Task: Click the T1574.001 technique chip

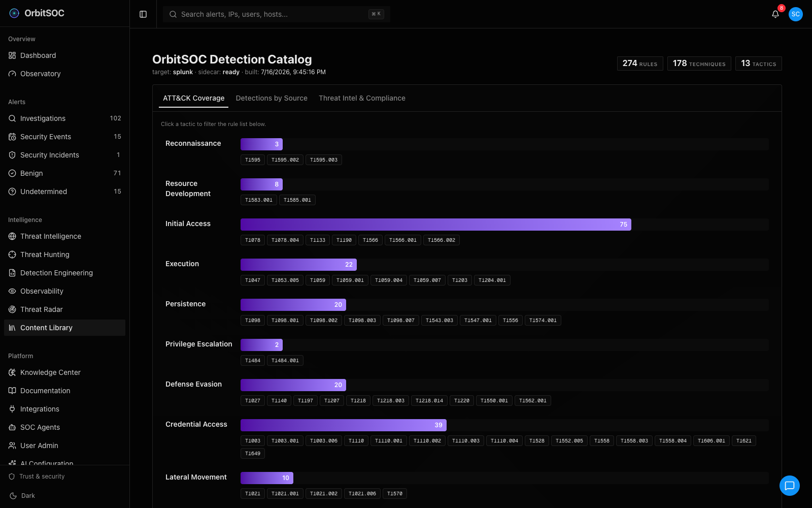Action: coord(543,321)
